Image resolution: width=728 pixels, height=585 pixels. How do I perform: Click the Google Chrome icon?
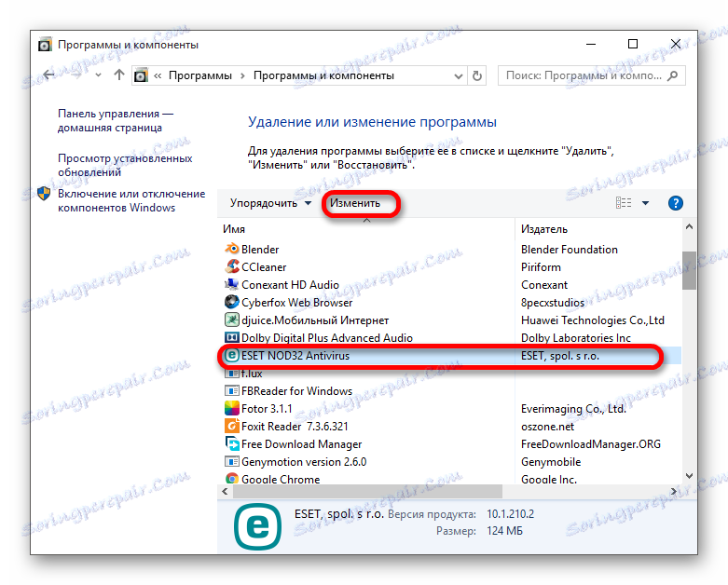click(232, 478)
